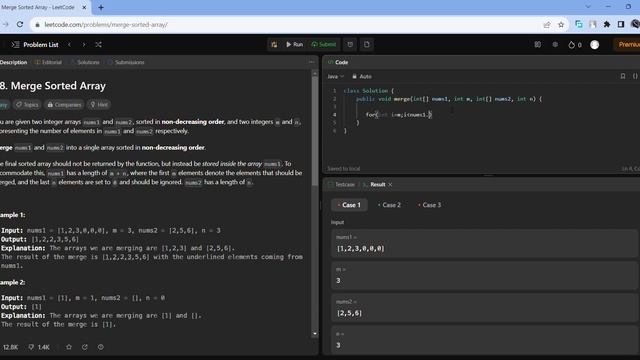Viewport: 640px width, 360px height.
Task: Select Case 1 result
Action: [x=349, y=205]
